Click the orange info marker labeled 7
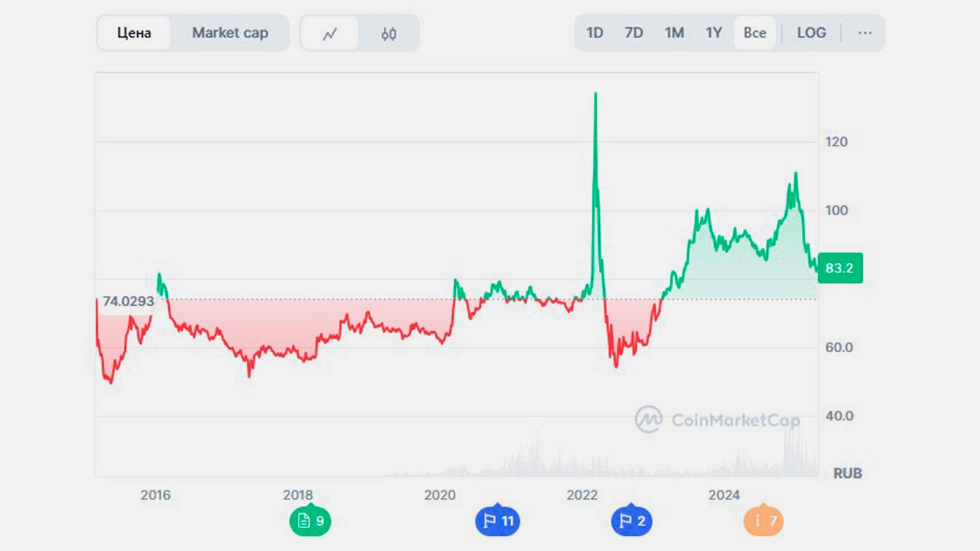 click(x=764, y=520)
